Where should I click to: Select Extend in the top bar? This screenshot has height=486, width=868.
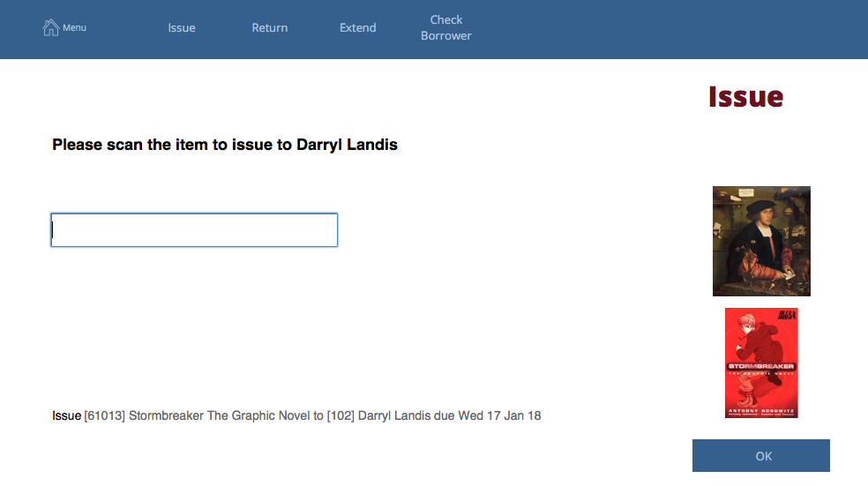click(x=357, y=28)
